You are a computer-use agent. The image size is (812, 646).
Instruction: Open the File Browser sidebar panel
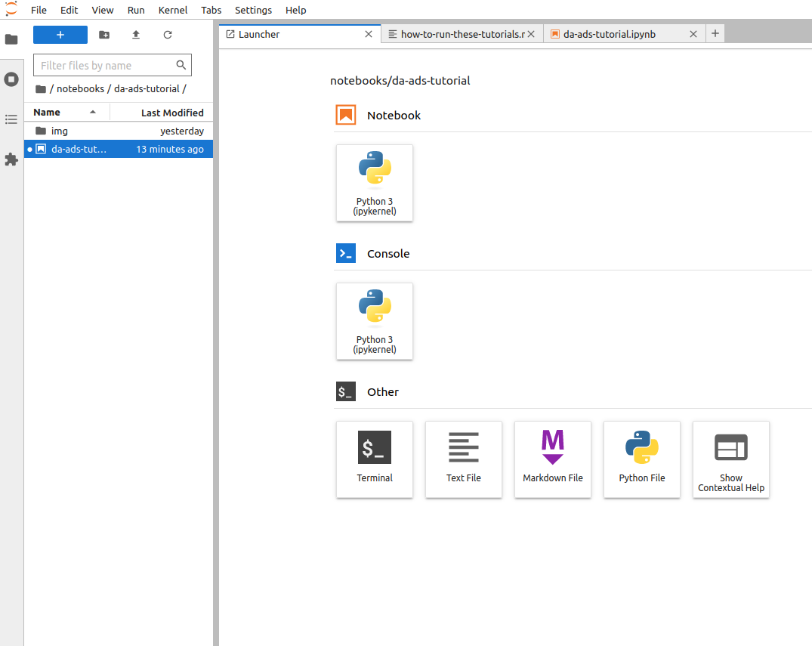(x=11, y=39)
